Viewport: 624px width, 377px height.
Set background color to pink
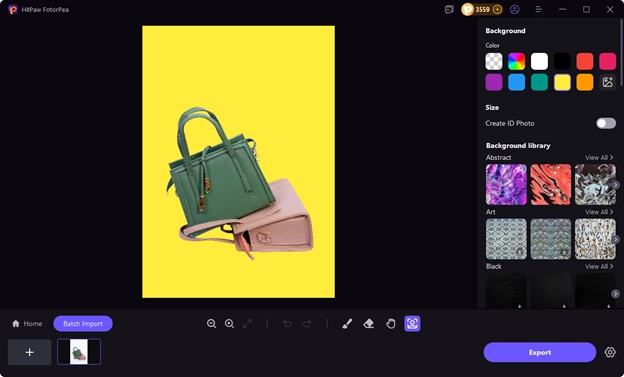click(x=608, y=62)
